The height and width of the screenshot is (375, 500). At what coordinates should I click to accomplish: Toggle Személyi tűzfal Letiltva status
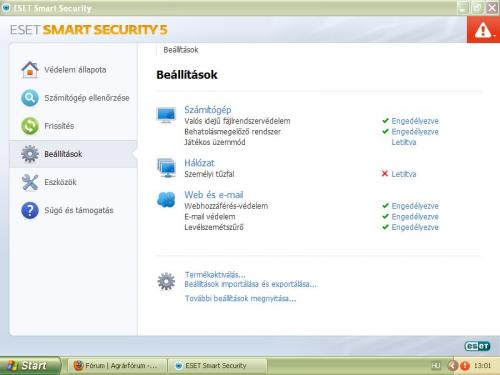click(x=404, y=174)
